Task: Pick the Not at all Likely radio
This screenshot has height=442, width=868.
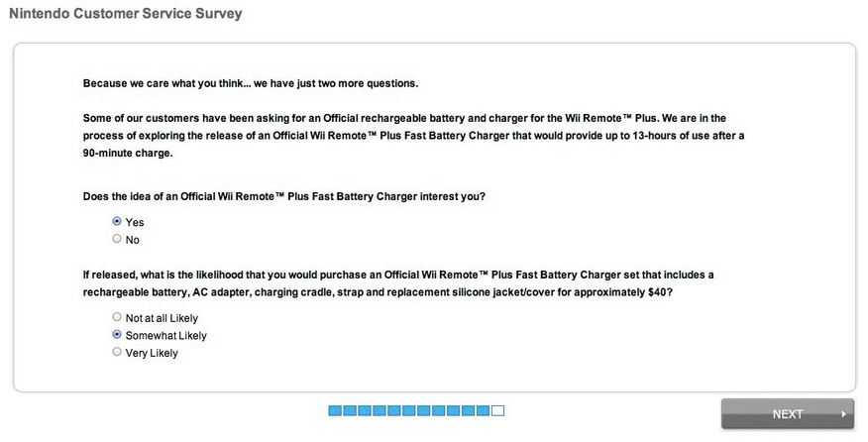Action: point(117,317)
